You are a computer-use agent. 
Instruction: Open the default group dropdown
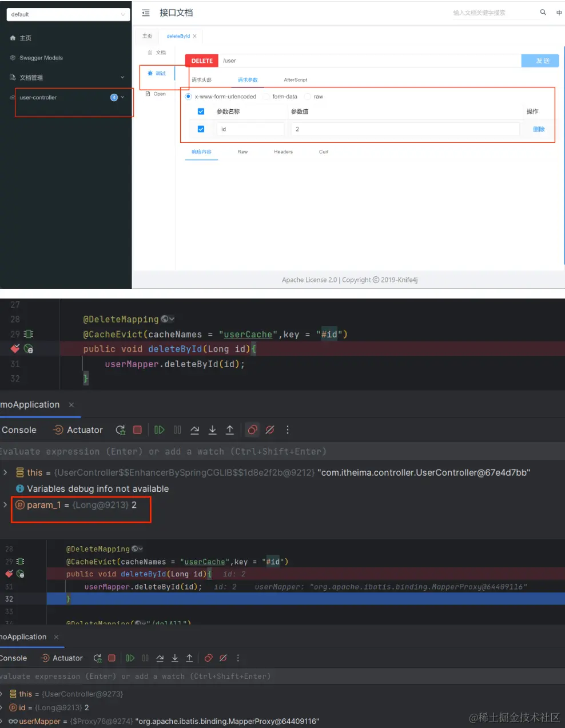(67, 14)
